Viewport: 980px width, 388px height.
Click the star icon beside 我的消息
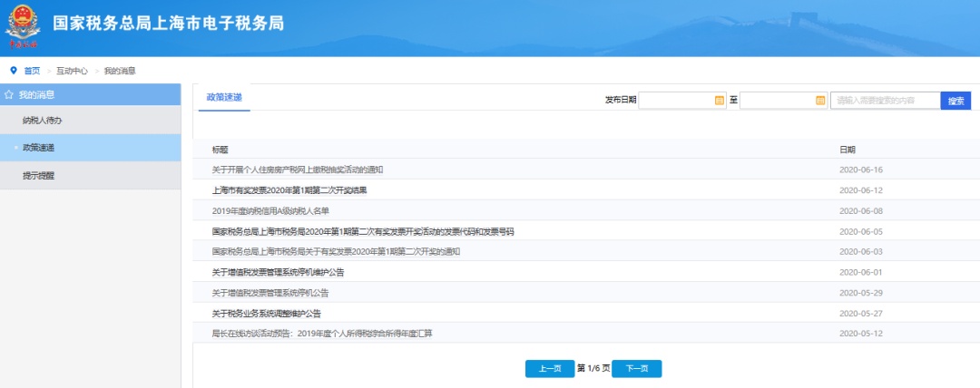8,94
